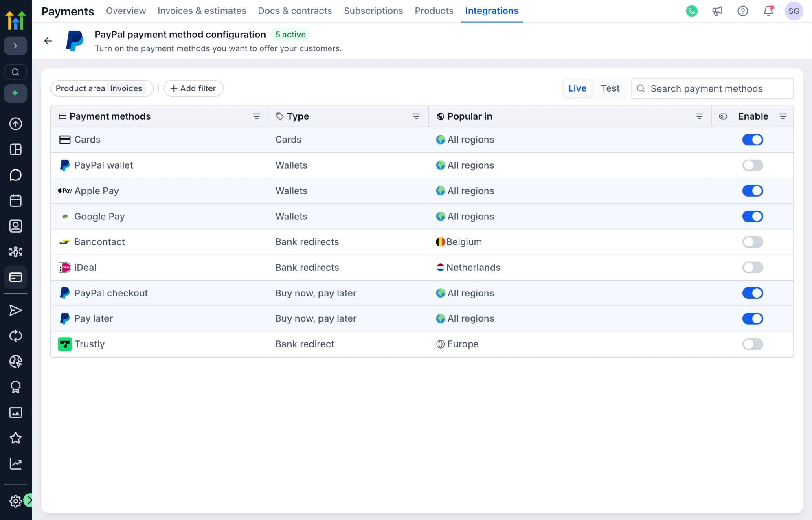
Task: Open the sites globe cursor icon
Action: click(15, 362)
